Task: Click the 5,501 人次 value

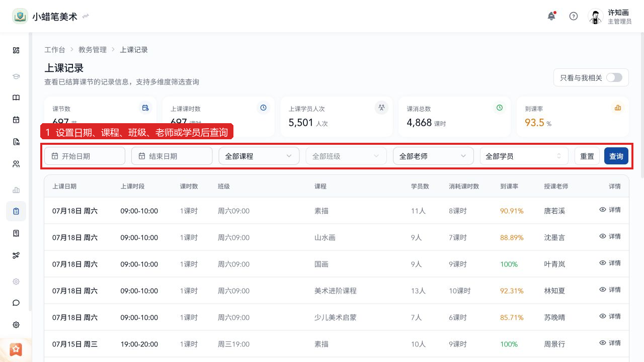Action: (x=308, y=123)
